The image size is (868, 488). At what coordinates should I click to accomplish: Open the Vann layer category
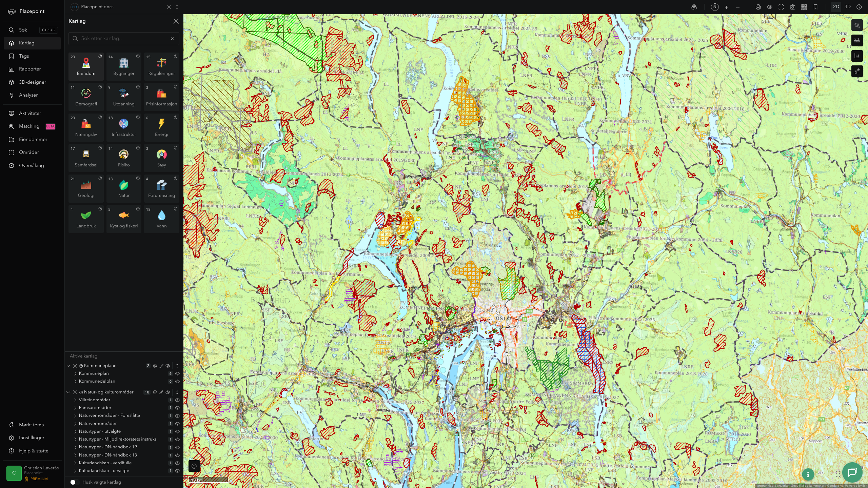click(161, 219)
